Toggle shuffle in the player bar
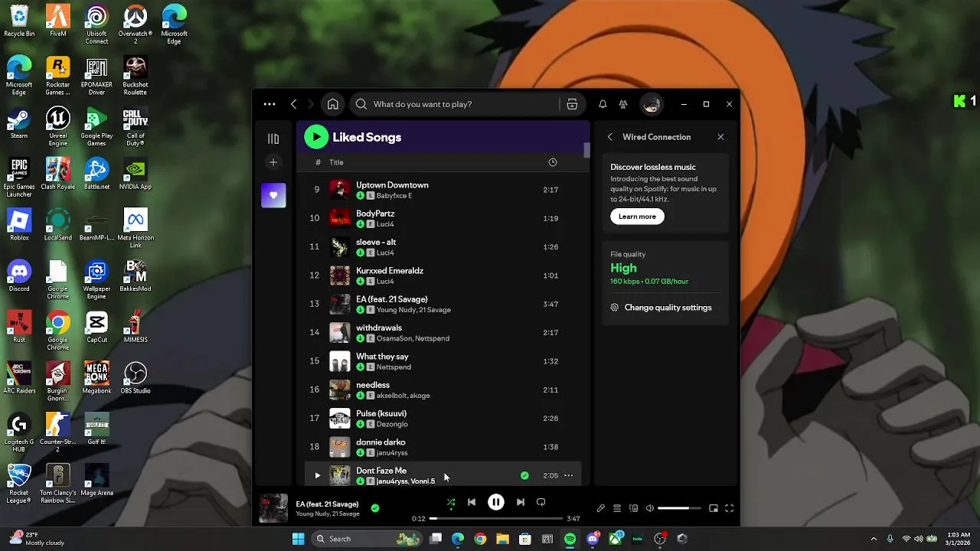This screenshot has height=551, width=980. [451, 503]
